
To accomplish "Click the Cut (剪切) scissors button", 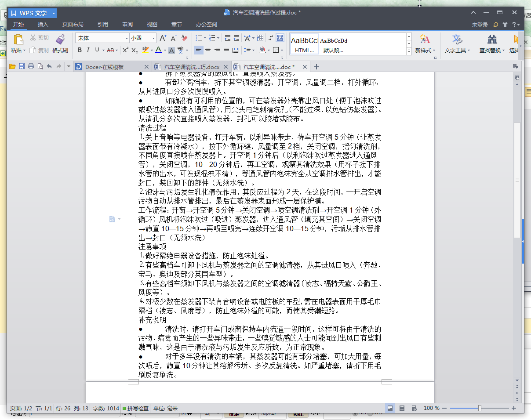I will point(40,38).
